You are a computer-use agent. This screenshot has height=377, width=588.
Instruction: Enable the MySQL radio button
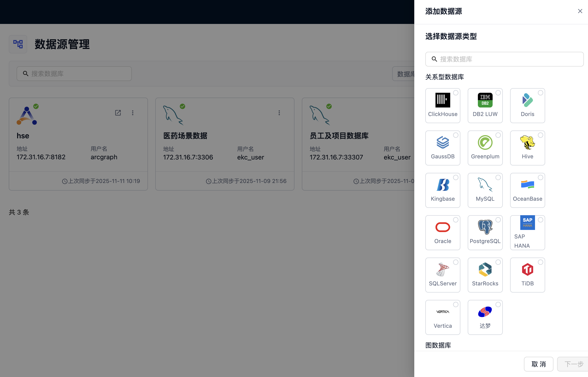[x=498, y=177]
